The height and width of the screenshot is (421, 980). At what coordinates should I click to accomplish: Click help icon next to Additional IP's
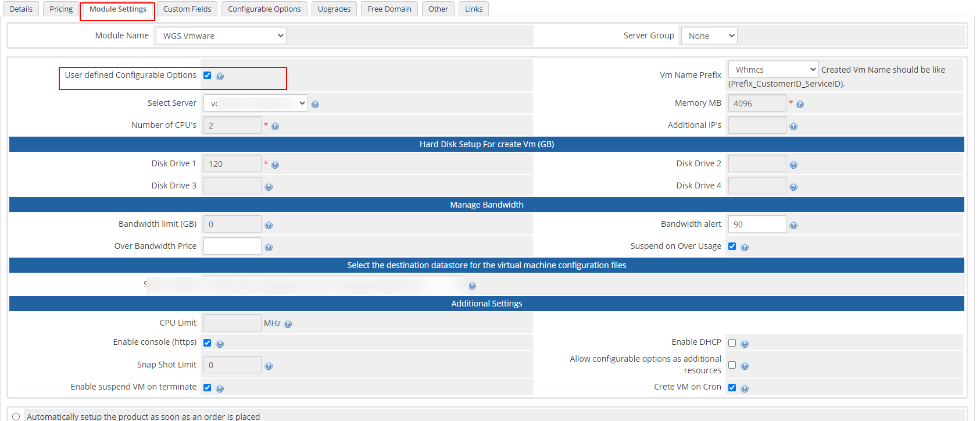click(793, 126)
